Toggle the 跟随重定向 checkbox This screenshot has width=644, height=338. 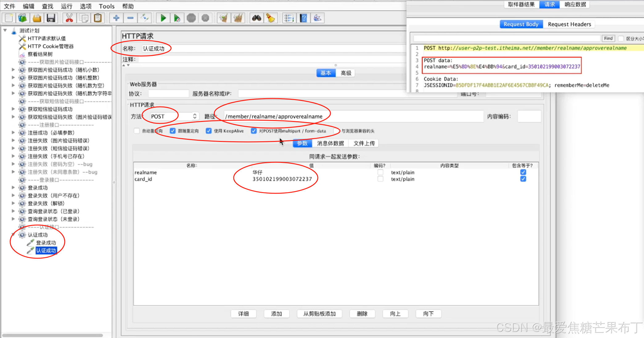[173, 131]
